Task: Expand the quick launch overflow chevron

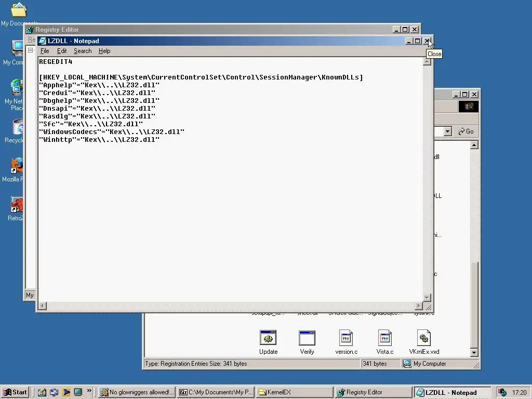Action: [89, 391]
